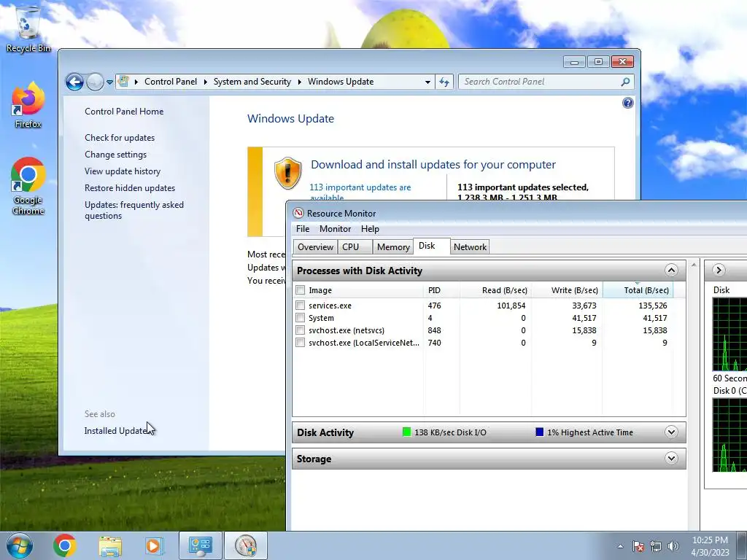Open the Google Chrome desktop shortcut
Image resolution: width=747 pixels, height=560 pixels.
(28, 186)
